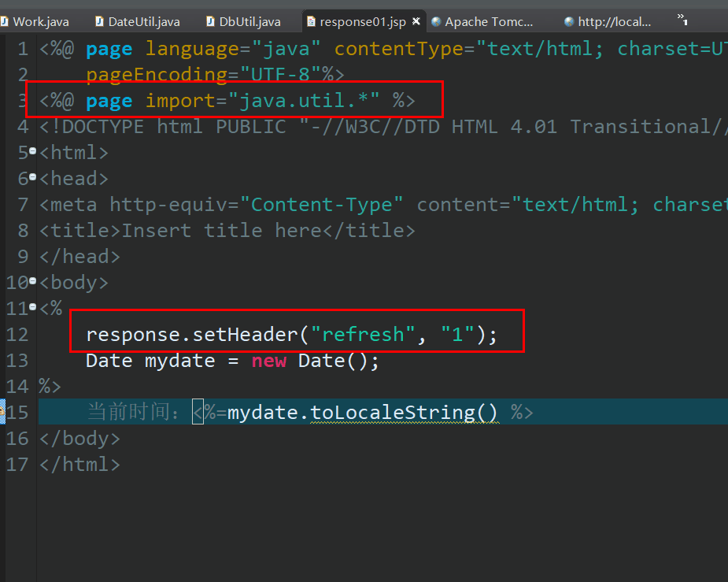Image resolution: width=728 pixels, height=582 pixels.
Task: Click the pageEncoding="UTF-8" attribute
Action: coord(205,74)
